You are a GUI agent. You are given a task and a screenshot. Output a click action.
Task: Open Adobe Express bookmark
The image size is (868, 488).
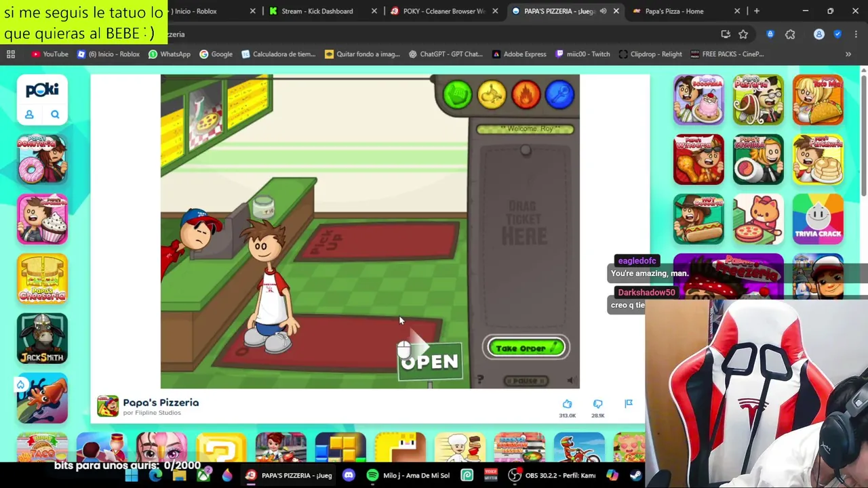[x=519, y=54]
